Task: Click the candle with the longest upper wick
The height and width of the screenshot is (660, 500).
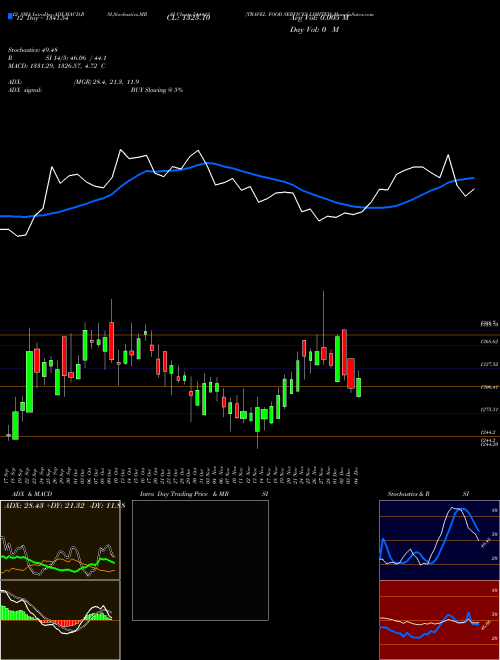Action: pyautogui.click(x=324, y=353)
